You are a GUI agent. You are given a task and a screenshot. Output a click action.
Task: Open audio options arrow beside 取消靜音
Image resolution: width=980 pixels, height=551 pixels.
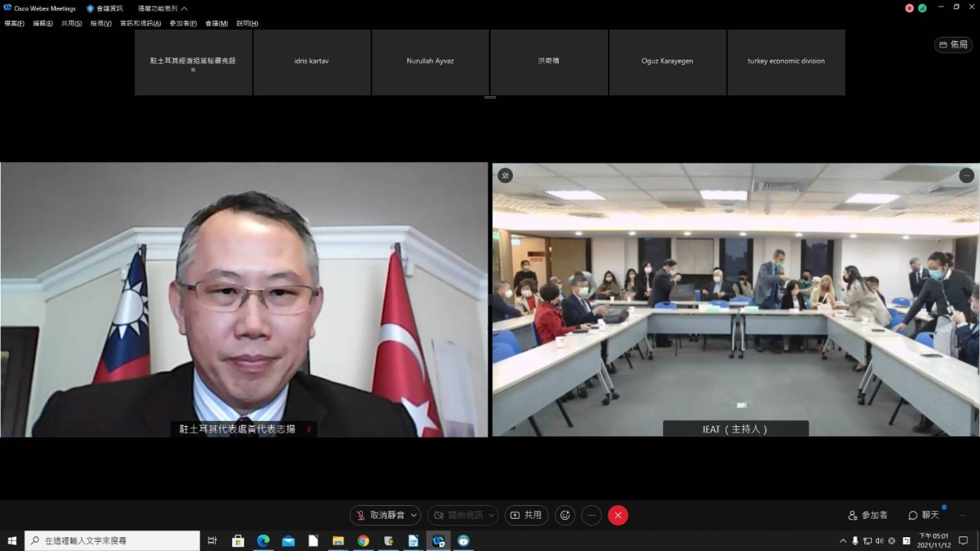(x=414, y=515)
